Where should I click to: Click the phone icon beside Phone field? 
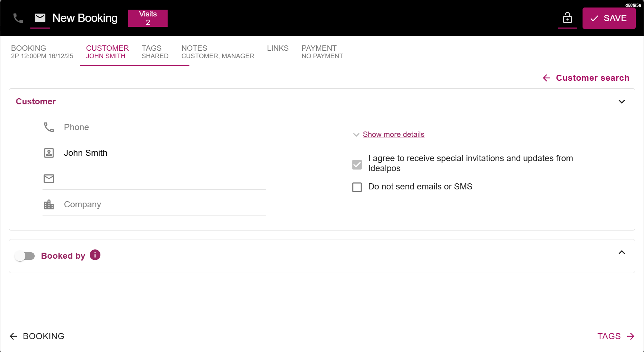click(x=49, y=127)
